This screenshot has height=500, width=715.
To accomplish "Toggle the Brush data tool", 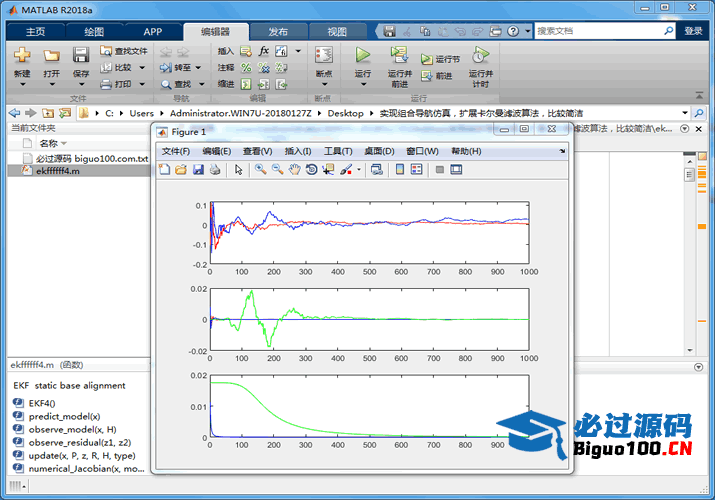I will tap(345, 170).
